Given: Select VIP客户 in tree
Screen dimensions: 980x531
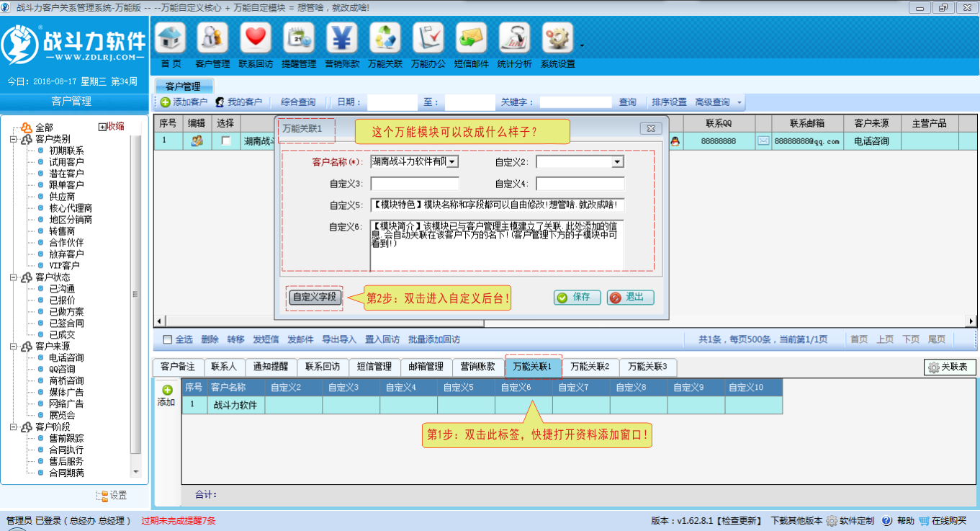Looking at the screenshot, I should click(64, 266).
